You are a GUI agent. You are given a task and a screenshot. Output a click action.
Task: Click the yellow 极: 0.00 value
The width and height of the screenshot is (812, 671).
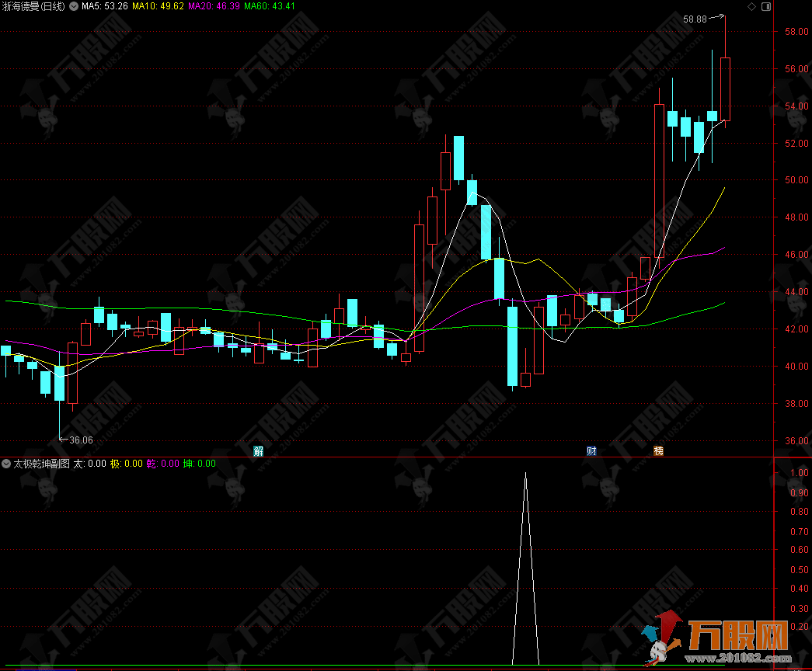pos(127,464)
